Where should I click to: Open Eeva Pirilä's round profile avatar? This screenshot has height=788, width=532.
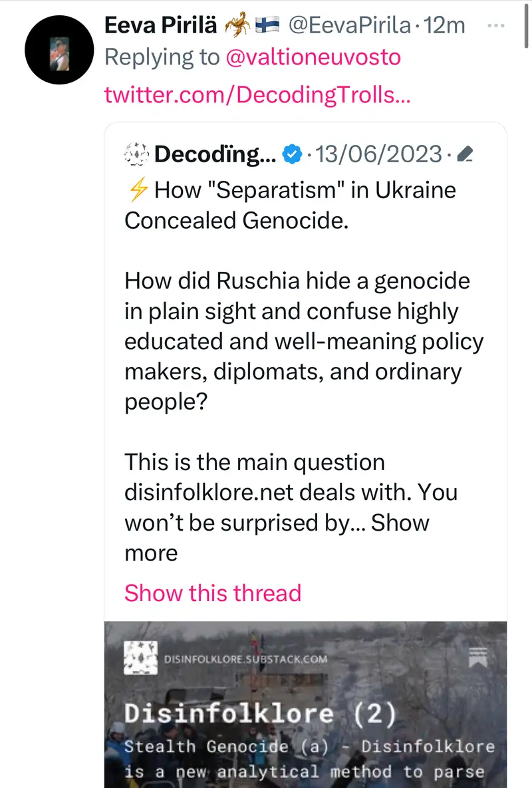[x=58, y=52]
